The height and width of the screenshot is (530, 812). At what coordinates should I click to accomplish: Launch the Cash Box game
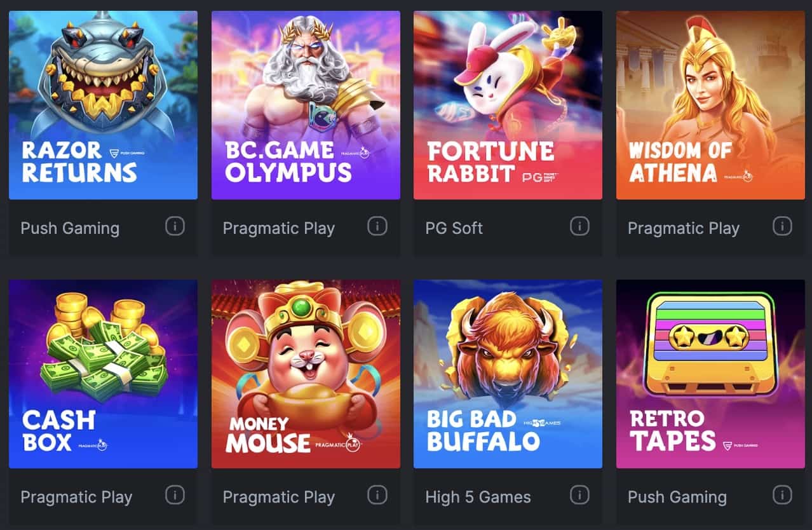[103, 374]
